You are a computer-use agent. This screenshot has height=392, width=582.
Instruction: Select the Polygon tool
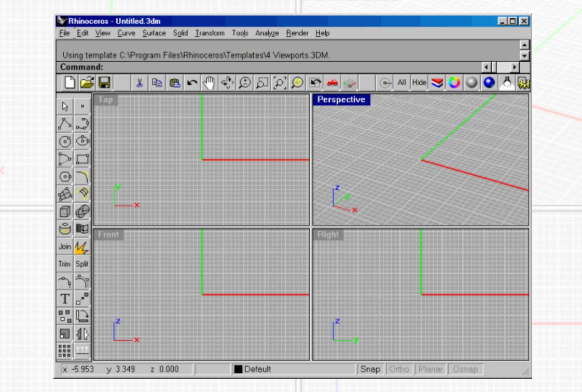[65, 176]
